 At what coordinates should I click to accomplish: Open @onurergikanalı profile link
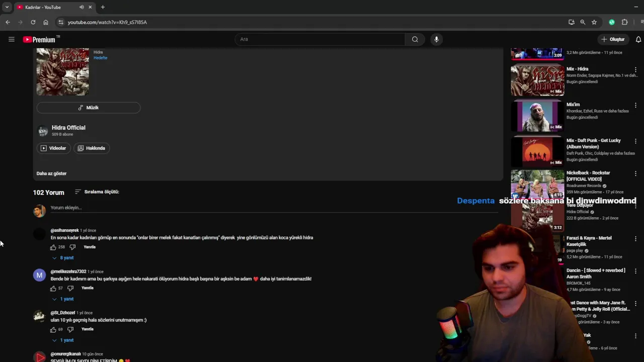(65, 354)
